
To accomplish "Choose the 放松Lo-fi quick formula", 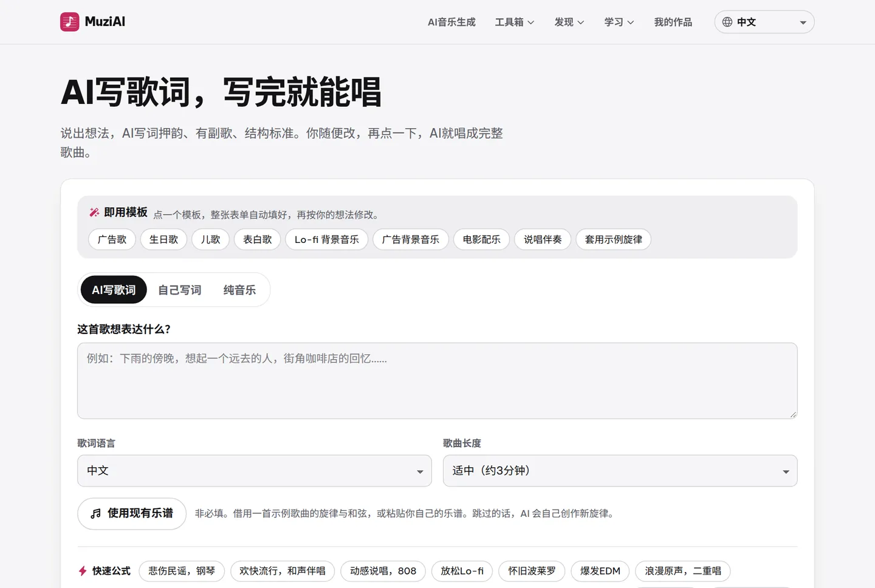I will click(x=462, y=571).
